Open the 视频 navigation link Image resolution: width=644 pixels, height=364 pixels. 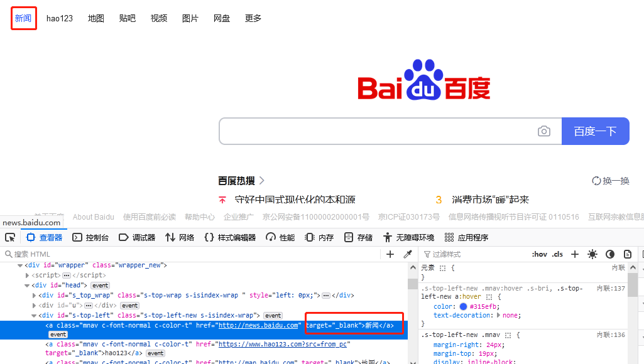coord(159,18)
